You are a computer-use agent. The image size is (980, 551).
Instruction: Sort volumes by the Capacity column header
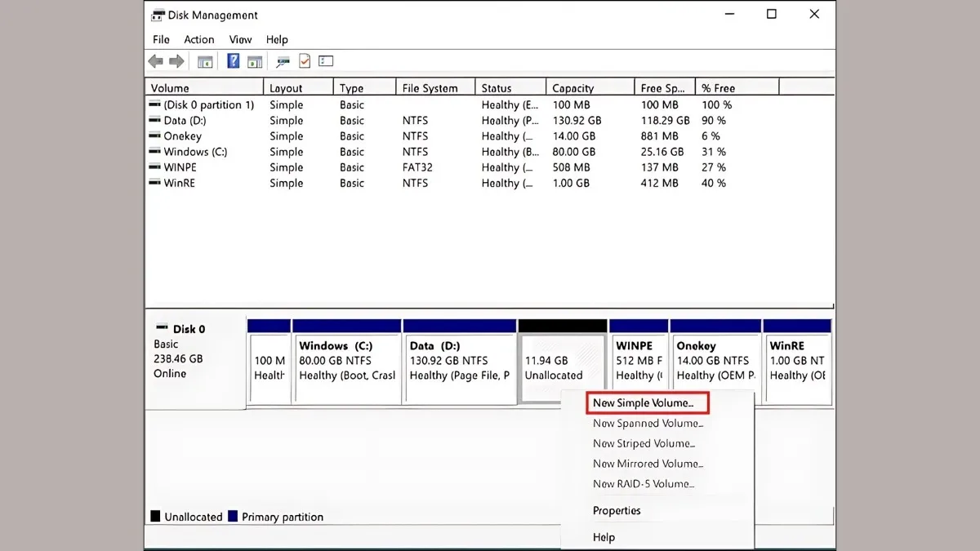572,87
